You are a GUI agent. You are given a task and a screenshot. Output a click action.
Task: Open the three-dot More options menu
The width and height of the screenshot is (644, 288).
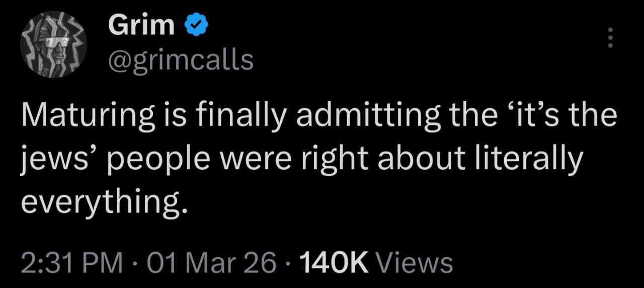(611, 38)
